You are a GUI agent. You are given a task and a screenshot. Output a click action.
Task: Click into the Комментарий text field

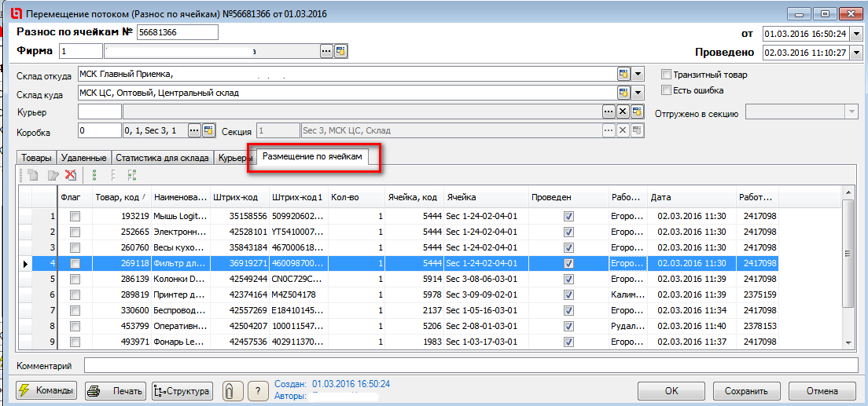tap(470, 365)
